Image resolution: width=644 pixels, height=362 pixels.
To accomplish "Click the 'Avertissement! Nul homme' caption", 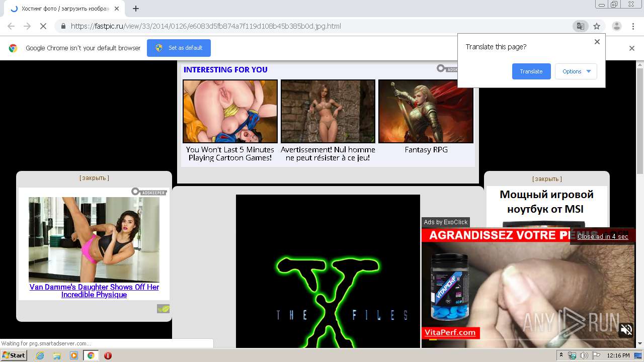I will coord(328,154).
